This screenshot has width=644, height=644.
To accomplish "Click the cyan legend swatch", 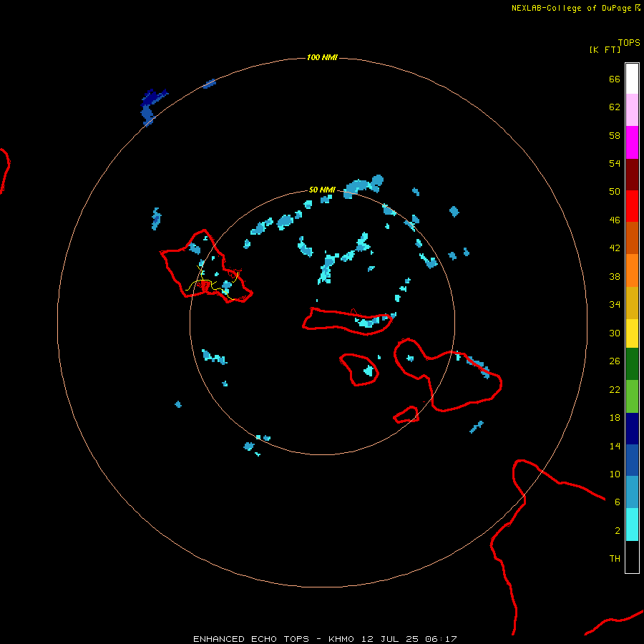I will [x=632, y=525].
